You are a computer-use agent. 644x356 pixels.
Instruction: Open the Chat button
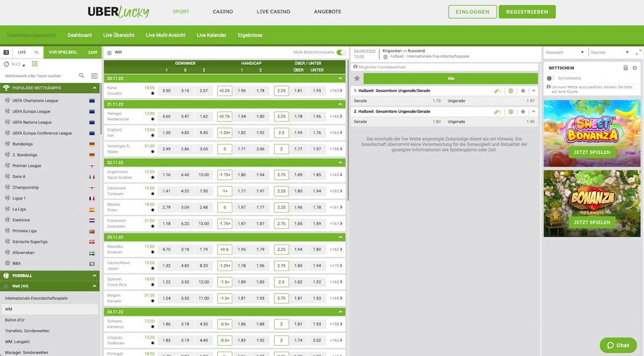pos(618,345)
